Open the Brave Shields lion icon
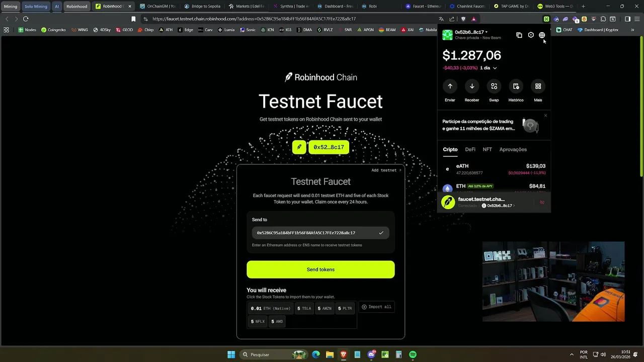This screenshot has width=644, height=362. (463, 19)
